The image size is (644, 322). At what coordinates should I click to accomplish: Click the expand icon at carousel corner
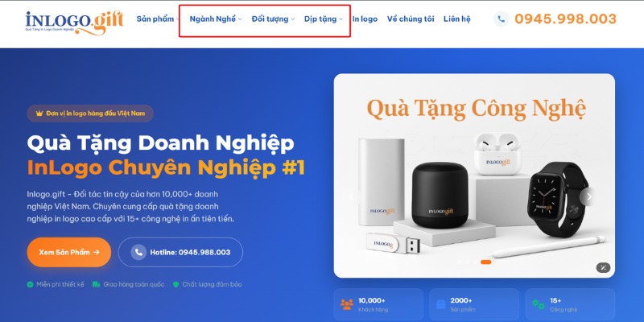[x=603, y=268]
